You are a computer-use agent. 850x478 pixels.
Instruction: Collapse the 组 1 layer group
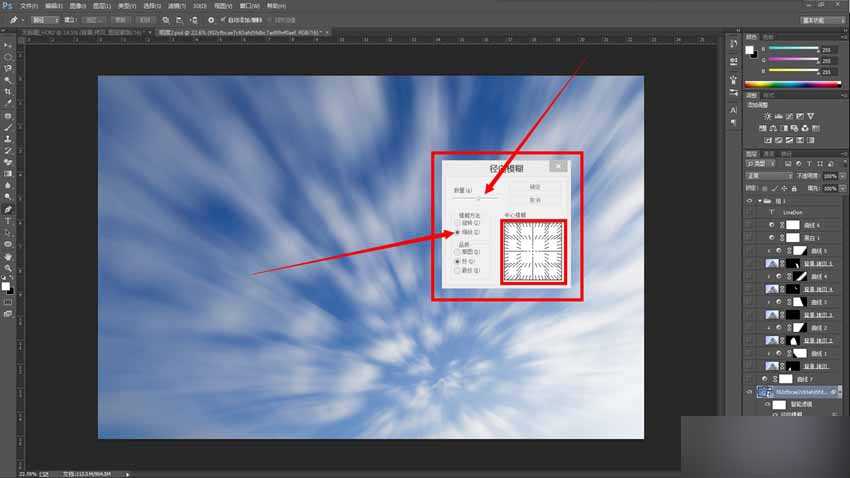[760, 201]
